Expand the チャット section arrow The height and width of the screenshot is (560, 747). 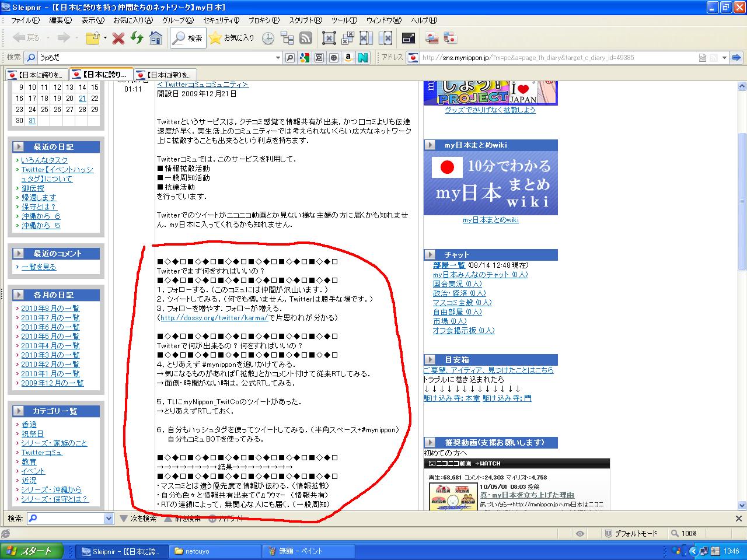pyautogui.click(x=430, y=254)
